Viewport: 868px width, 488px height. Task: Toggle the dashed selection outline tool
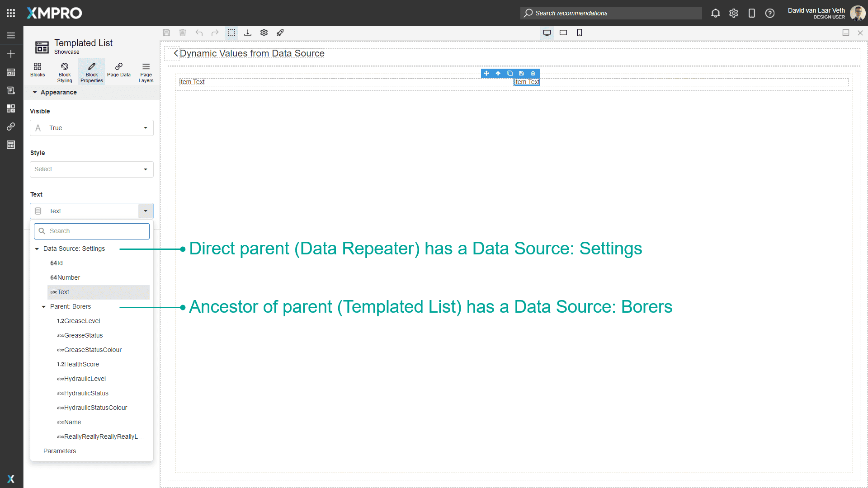coord(231,33)
